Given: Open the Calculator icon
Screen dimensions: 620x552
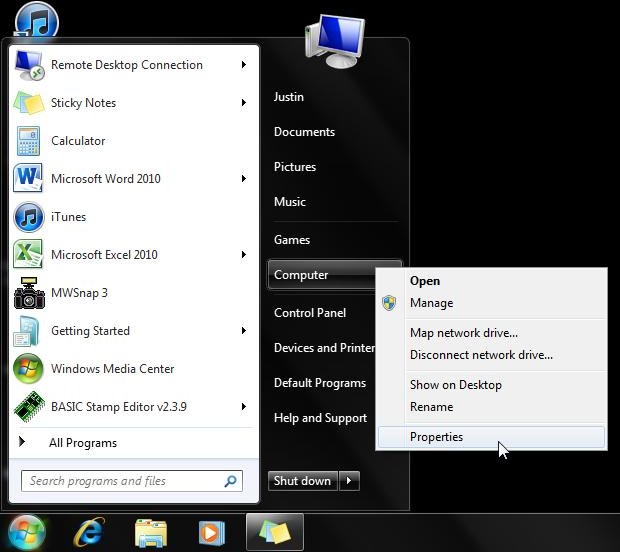Looking at the screenshot, I should [x=28, y=141].
